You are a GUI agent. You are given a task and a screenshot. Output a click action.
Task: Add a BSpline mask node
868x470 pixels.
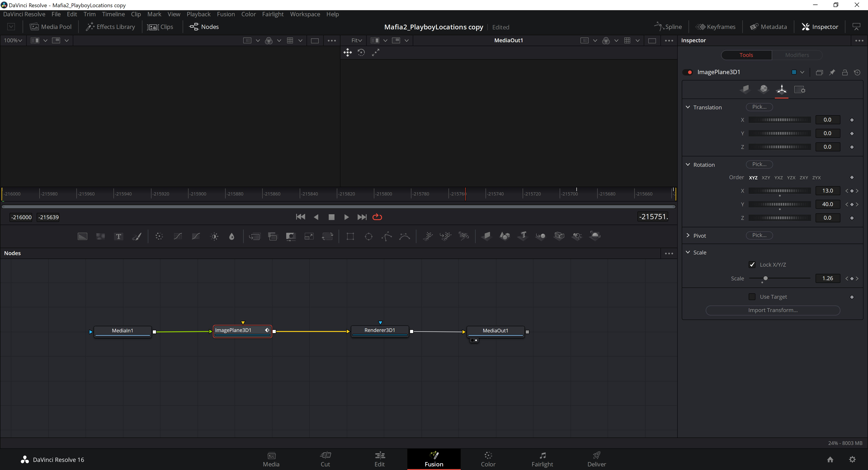[x=405, y=237]
